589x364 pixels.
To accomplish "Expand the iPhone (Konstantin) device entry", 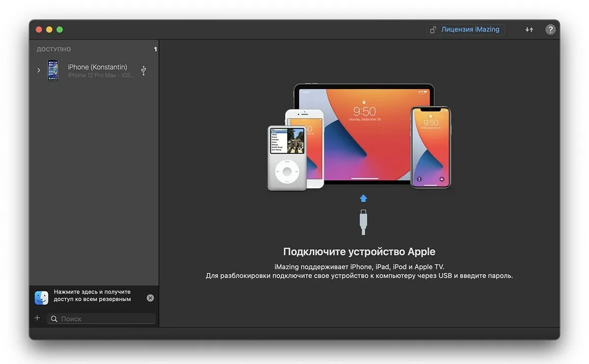I will pyautogui.click(x=39, y=71).
